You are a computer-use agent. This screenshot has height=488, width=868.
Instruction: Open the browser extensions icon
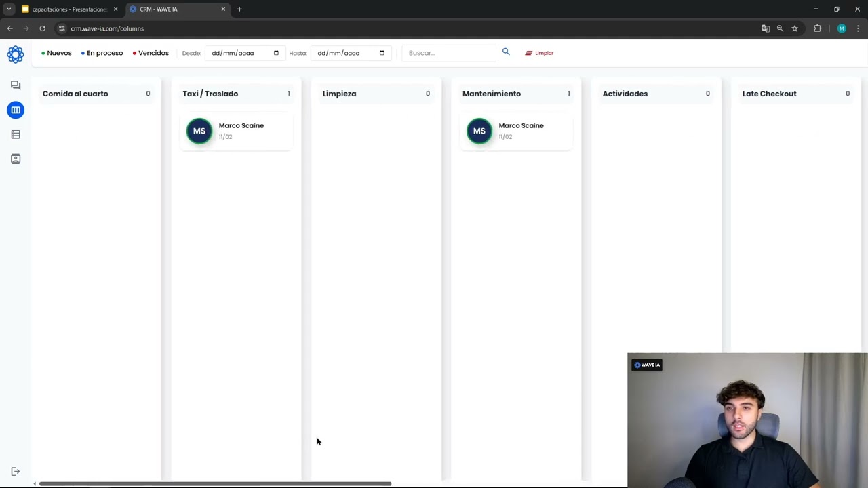coord(817,28)
